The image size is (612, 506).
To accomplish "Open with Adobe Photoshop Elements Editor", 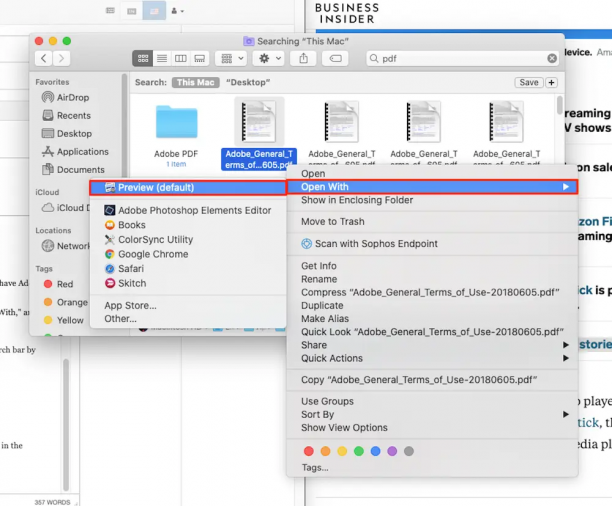I will tap(188, 210).
